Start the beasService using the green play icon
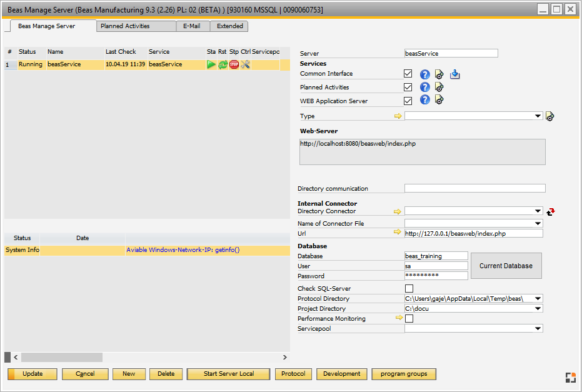The image size is (582, 392). (211, 64)
